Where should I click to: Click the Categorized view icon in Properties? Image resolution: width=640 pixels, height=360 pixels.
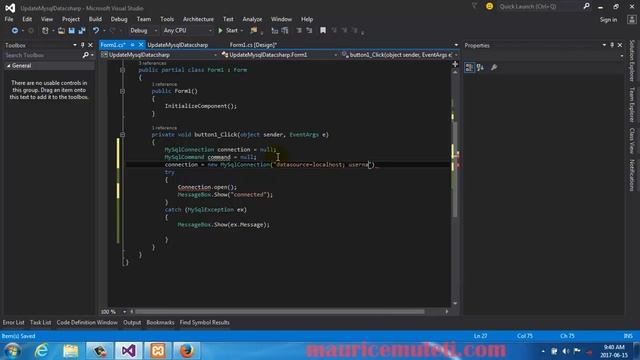point(469,68)
